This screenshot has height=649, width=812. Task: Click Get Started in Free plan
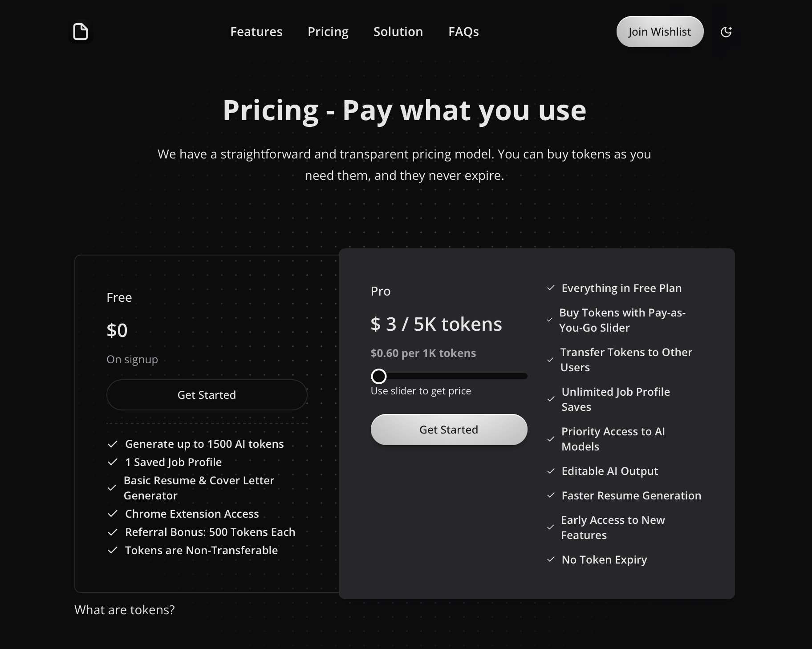(x=207, y=395)
